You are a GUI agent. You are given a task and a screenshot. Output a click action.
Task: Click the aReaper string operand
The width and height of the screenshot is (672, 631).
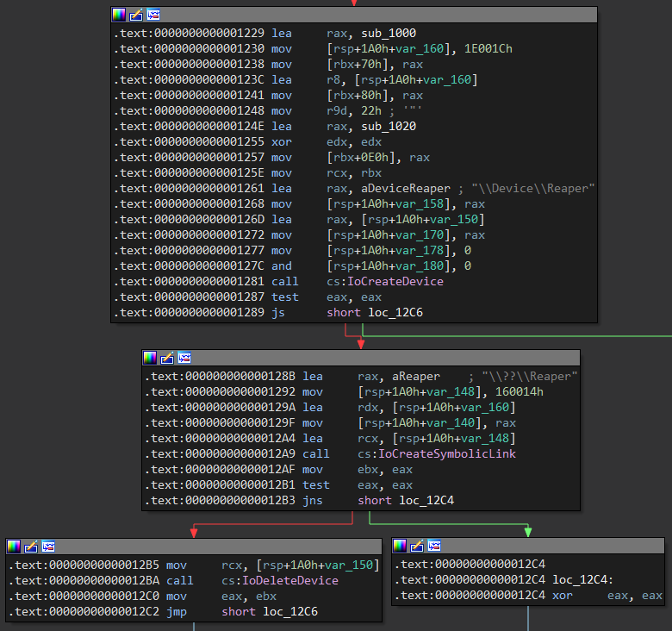(416, 377)
